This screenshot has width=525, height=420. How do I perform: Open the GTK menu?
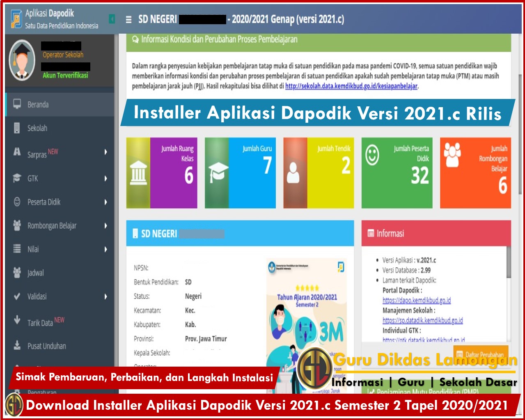[60, 178]
